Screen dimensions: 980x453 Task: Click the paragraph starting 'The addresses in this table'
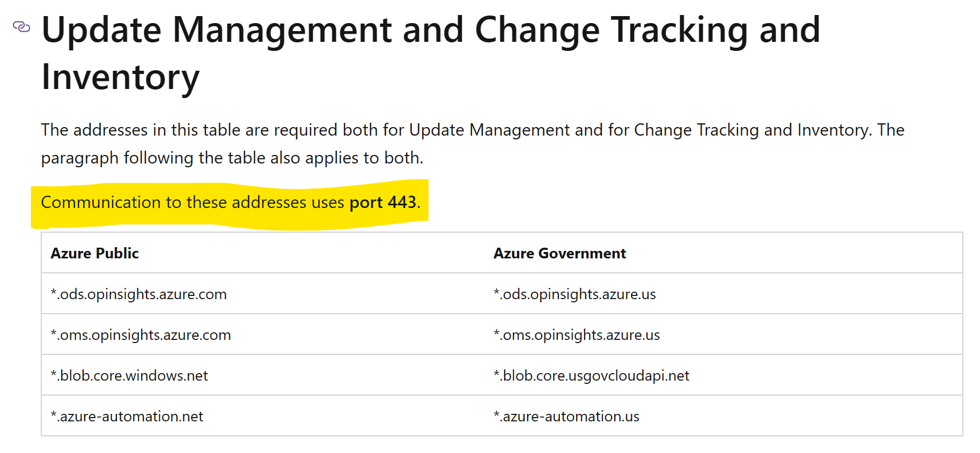pos(473,144)
